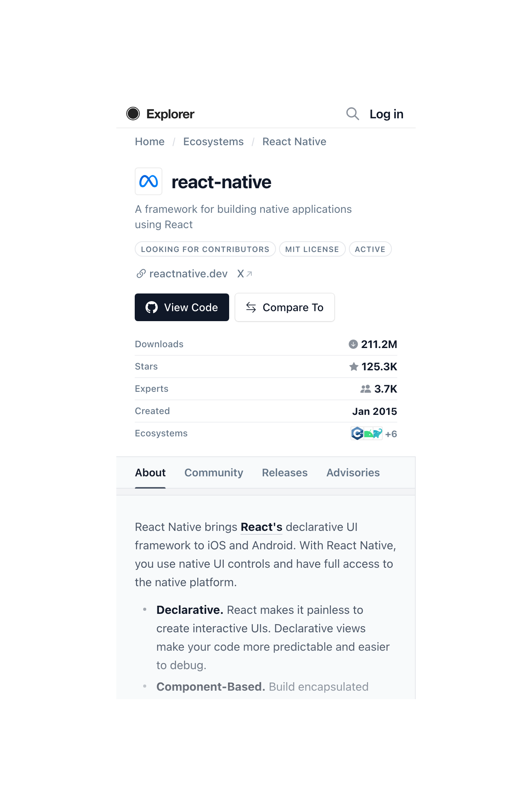Viewport: 532px width, 799px height.
Task: Switch to the About tab
Action: point(150,473)
